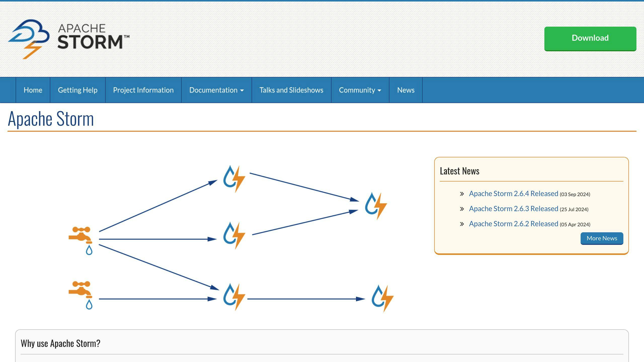Screen dimensions: 644x362
Task: Expand the Documentation dropdown menu
Action: [217, 90]
